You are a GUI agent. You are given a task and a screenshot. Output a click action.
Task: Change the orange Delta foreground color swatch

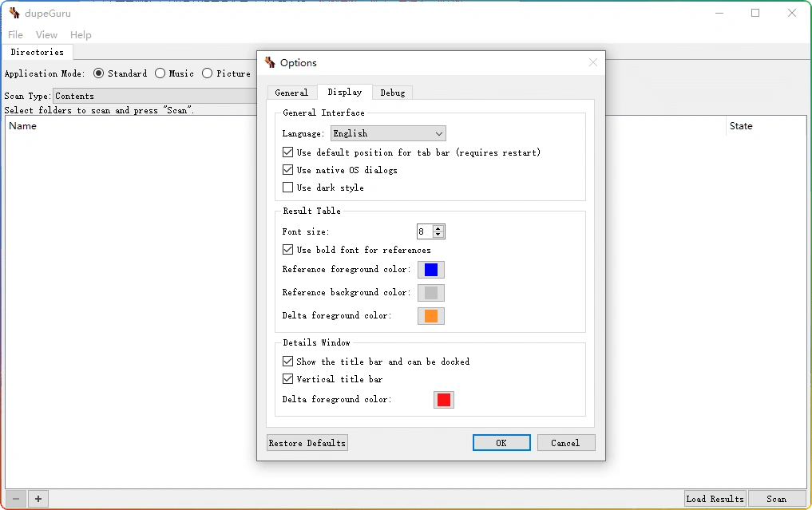tap(431, 316)
